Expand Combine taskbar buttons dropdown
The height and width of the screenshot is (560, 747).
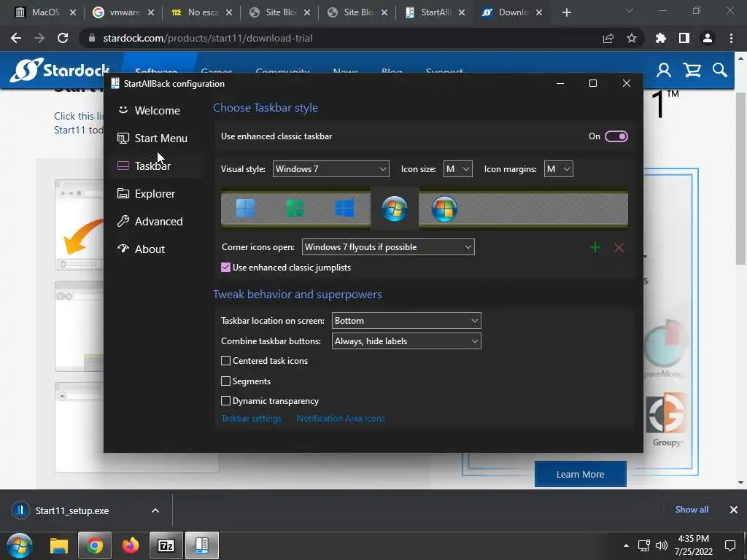tap(406, 341)
